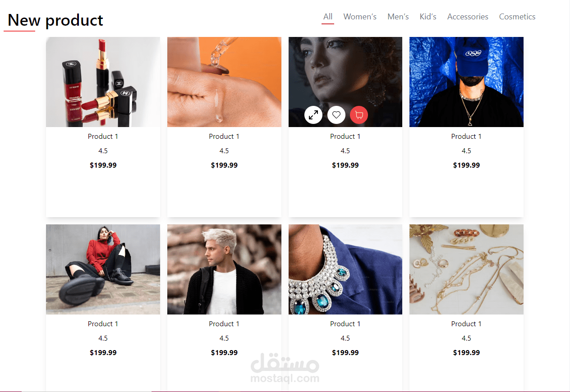Viewport: 570px width, 392px height.
Task: Click Product 1 title under lipstick image
Action: (103, 136)
